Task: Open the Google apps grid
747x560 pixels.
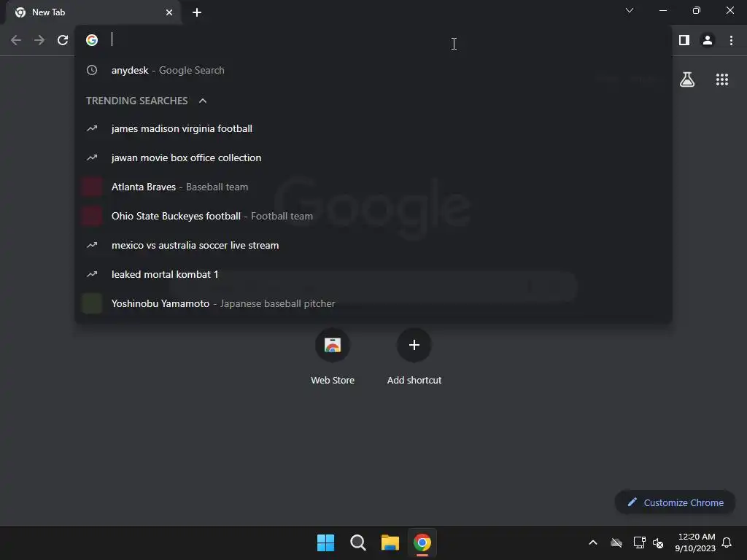Action: coord(721,79)
